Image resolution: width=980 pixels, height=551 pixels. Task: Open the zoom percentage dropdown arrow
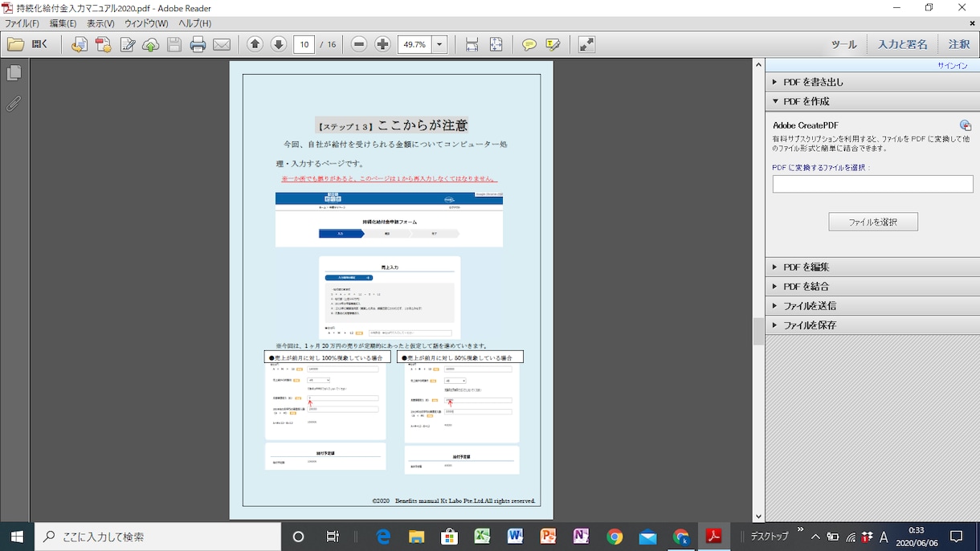(x=439, y=45)
